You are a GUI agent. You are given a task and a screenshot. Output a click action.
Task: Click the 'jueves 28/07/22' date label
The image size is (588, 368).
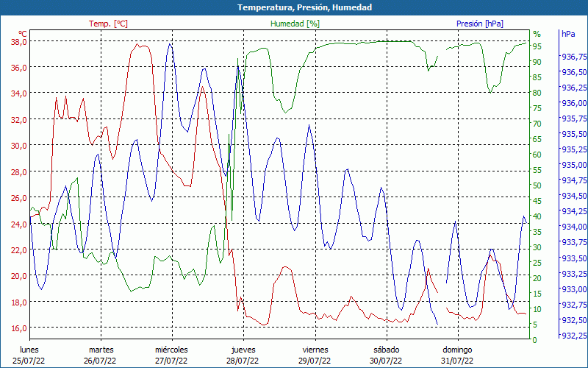coord(243,355)
